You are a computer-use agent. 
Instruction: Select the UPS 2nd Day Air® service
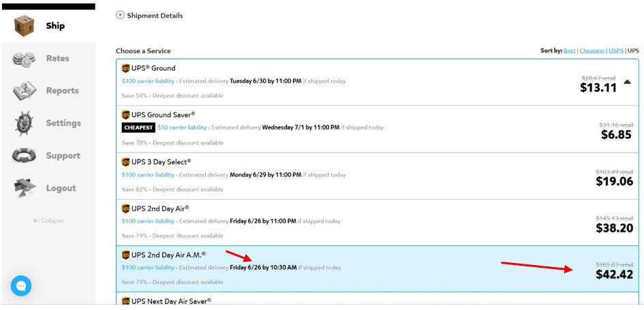click(377, 223)
